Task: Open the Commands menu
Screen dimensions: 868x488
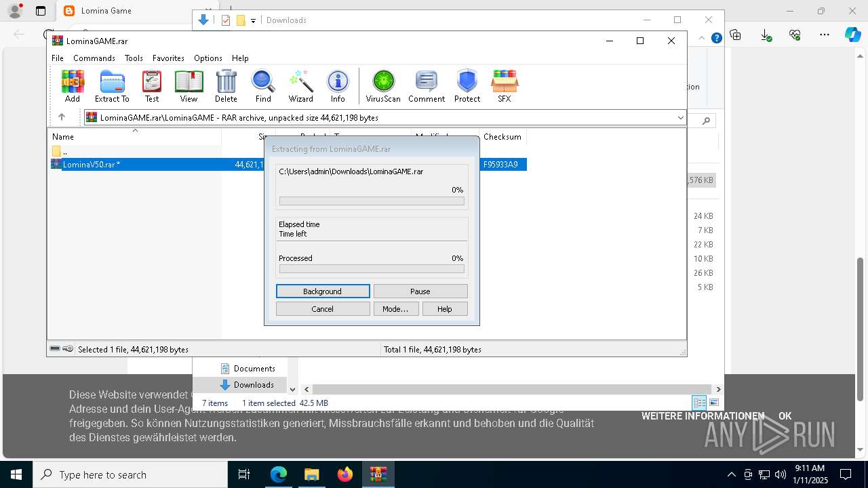Action: point(94,58)
